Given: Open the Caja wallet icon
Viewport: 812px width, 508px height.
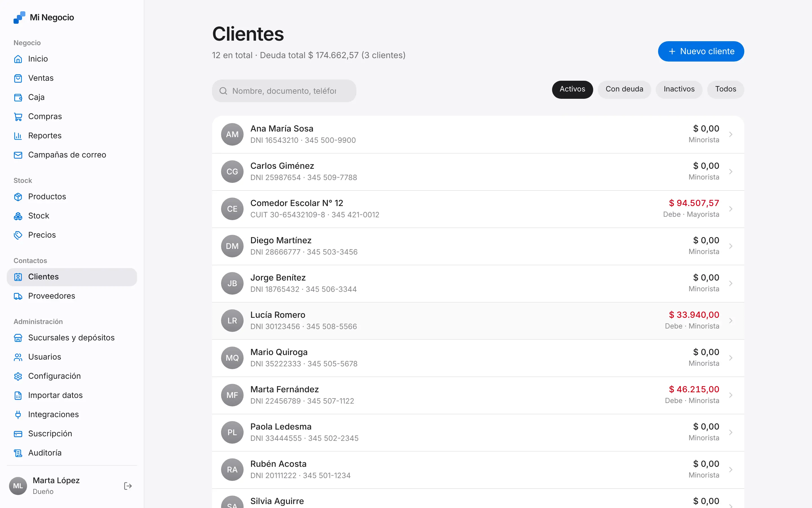Looking at the screenshot, I should pyautogui.click(x=18, y=97).
